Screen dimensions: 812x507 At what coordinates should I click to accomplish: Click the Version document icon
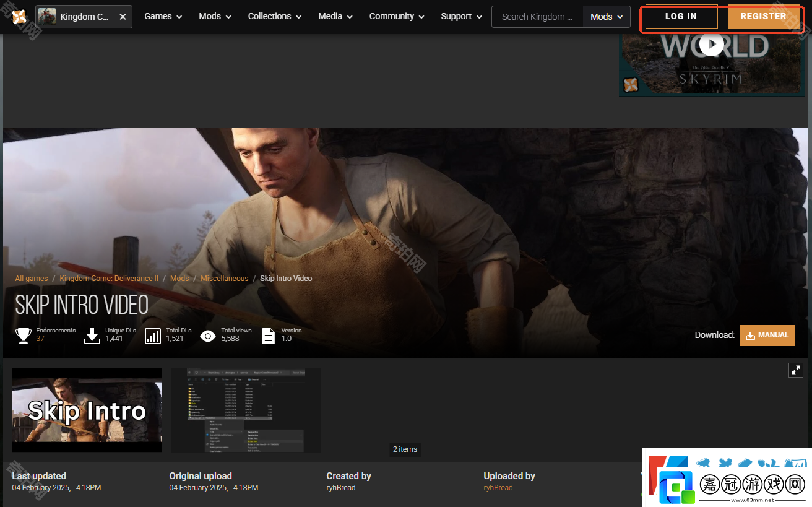pos(269,336)
